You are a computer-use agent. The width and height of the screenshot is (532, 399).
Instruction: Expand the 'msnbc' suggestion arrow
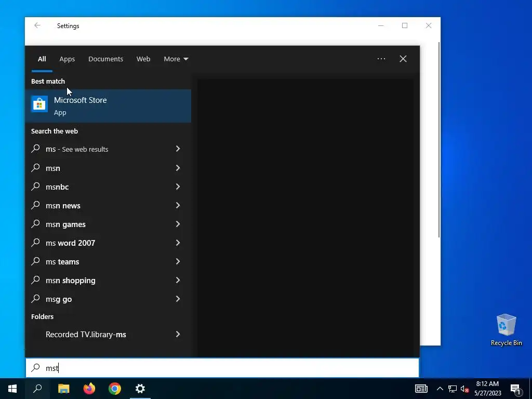[x=178, y=187]
